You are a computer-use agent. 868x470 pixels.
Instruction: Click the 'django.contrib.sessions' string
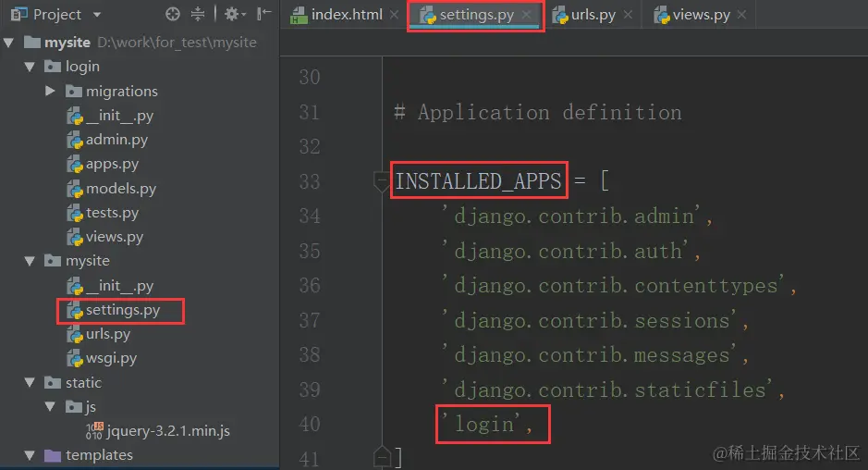(x=589, y=321)
